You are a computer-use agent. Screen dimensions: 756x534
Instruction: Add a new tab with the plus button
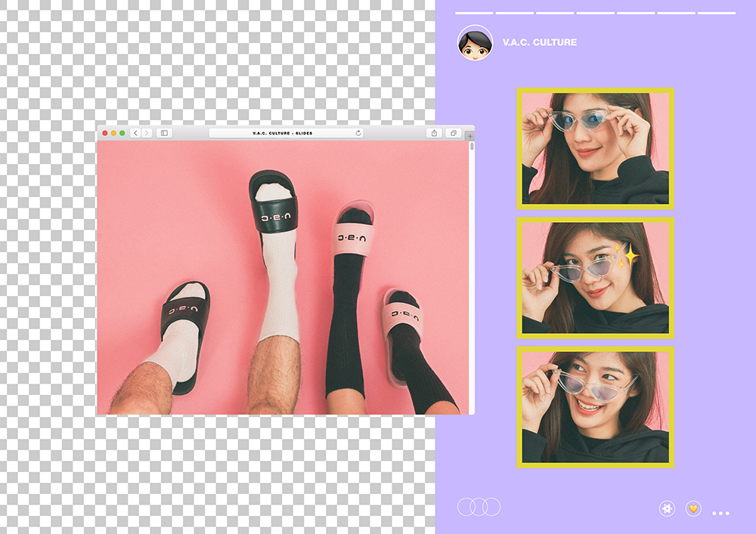coord(470,136)
